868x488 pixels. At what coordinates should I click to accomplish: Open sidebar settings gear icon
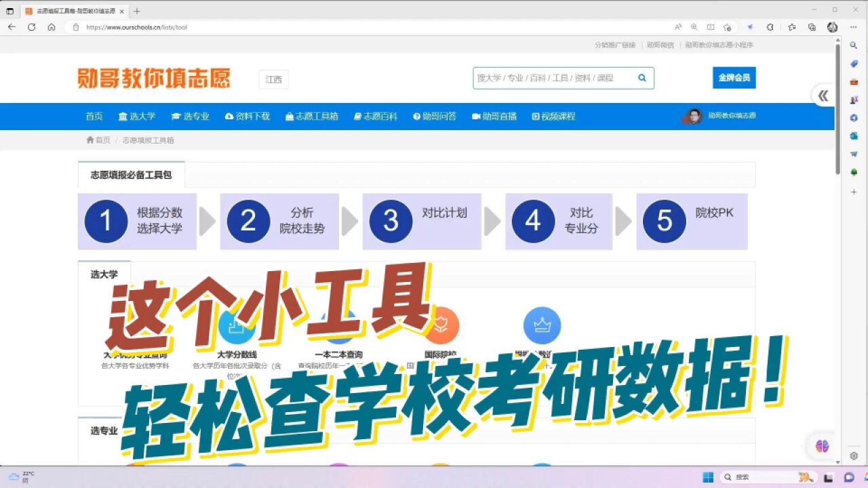pyautogui.click(x=854, y=456)
